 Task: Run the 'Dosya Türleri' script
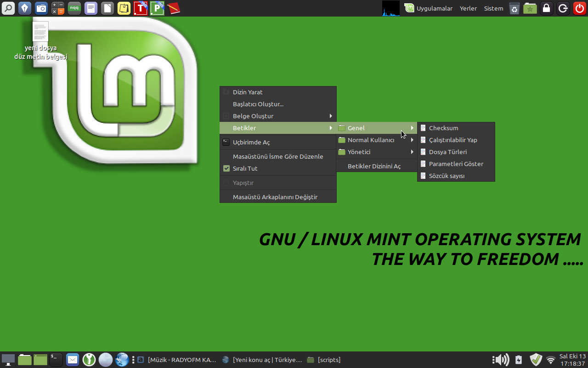[456, 152]
